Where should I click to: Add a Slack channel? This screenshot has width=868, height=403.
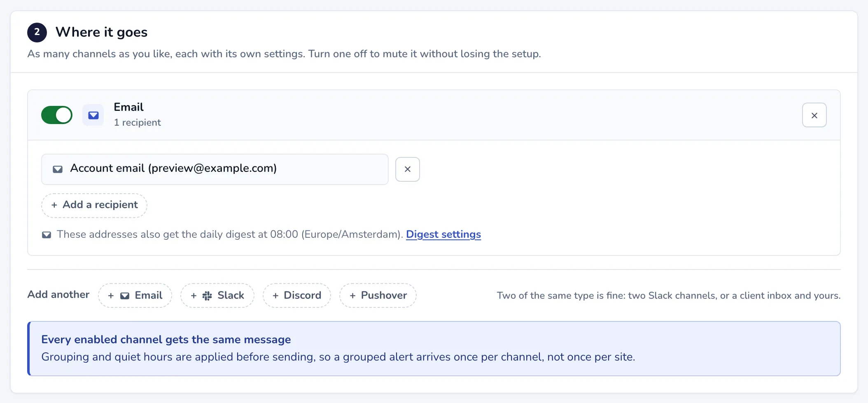point(217,295)
